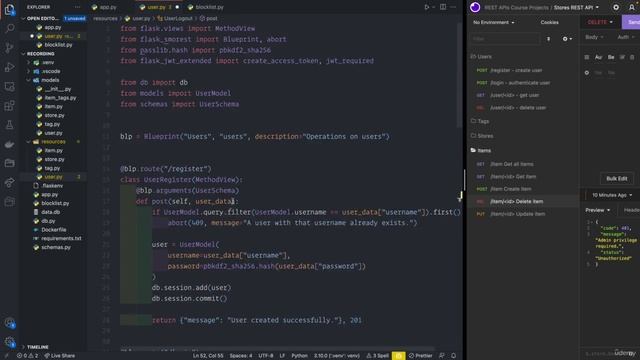Open the 10 Minutes Ago history dropdown
This screenshot has height=360, width=640.
coord(612,195)
